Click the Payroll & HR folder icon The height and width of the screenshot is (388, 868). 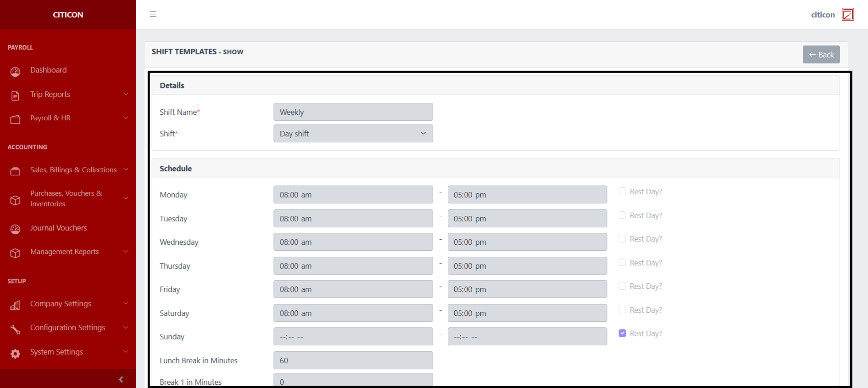(x=15, y=119)
